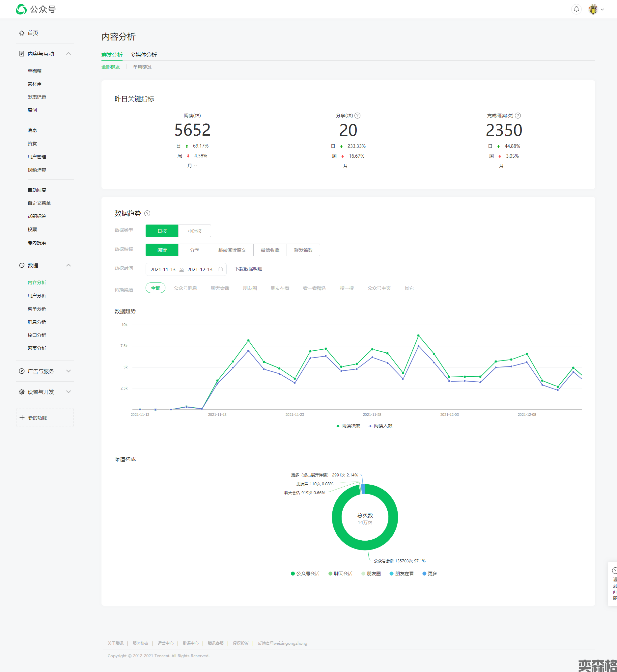The width and height of the screenshot is (617, 672).
Task: Click the help icon next to 分享(次)
Action: tap(357, 116)
